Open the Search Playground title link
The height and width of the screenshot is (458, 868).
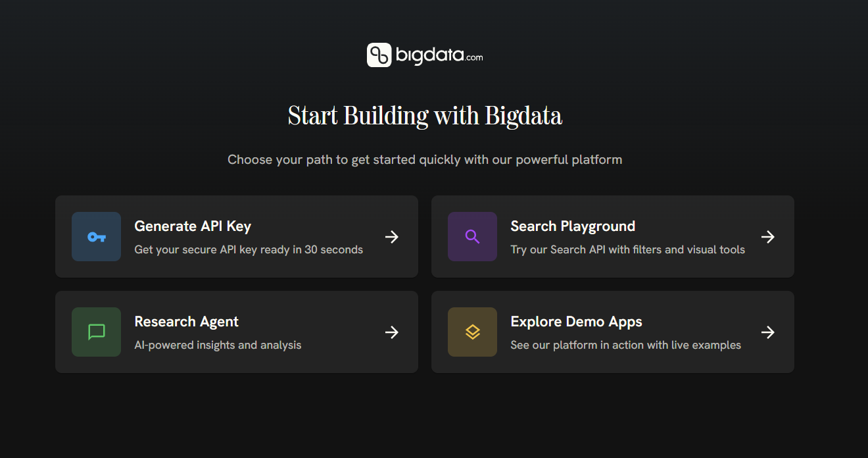(x=572, y=226)
